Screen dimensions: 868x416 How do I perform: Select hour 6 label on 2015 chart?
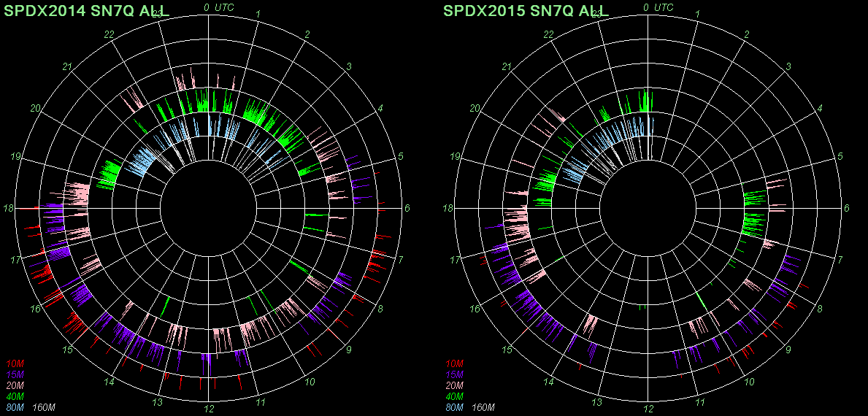pos(846,209)
